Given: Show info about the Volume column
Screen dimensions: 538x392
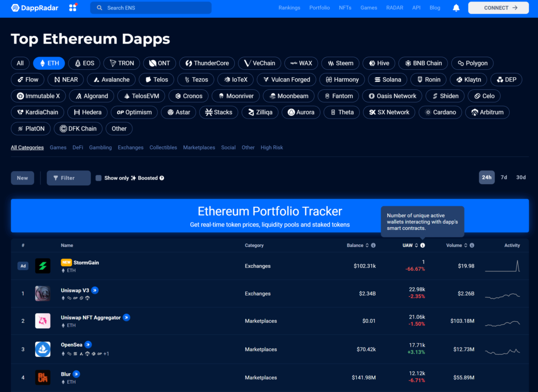Looking at the screenshot, I should (x=472, y=246).
